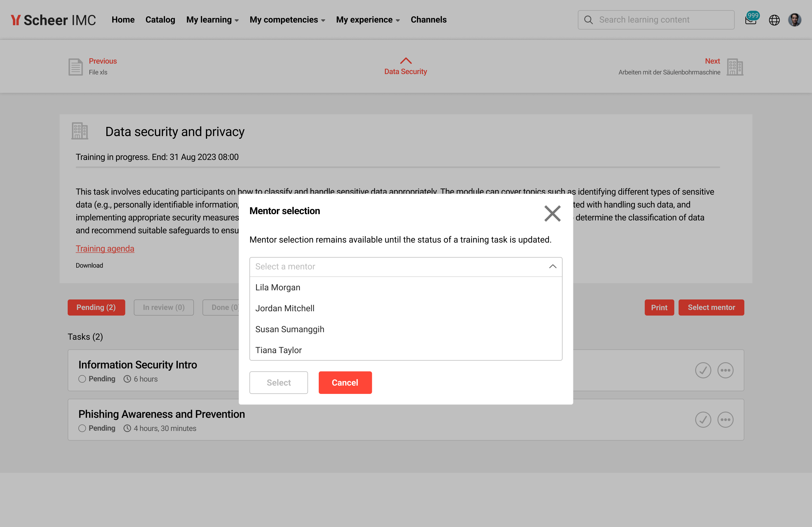The width and height of the screenshot is (812, 527).
Task: Expand the My learning menu
Action: point(212,20)
